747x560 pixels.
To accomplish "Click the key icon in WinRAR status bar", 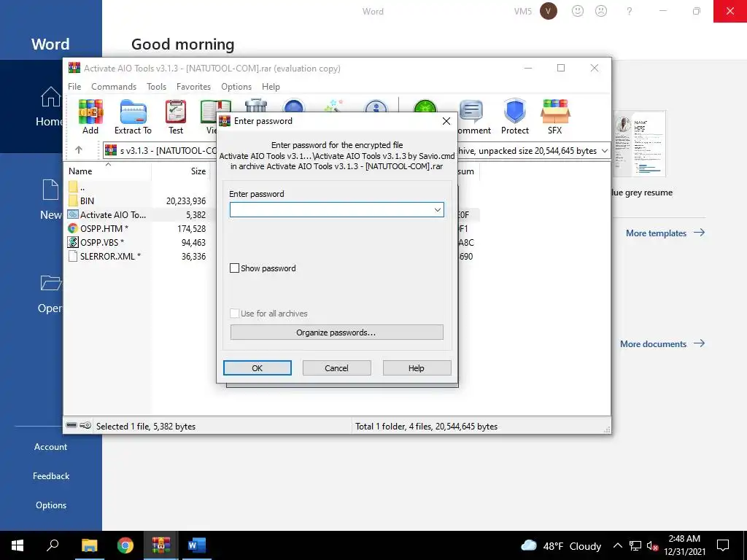I will pos(86,425).
